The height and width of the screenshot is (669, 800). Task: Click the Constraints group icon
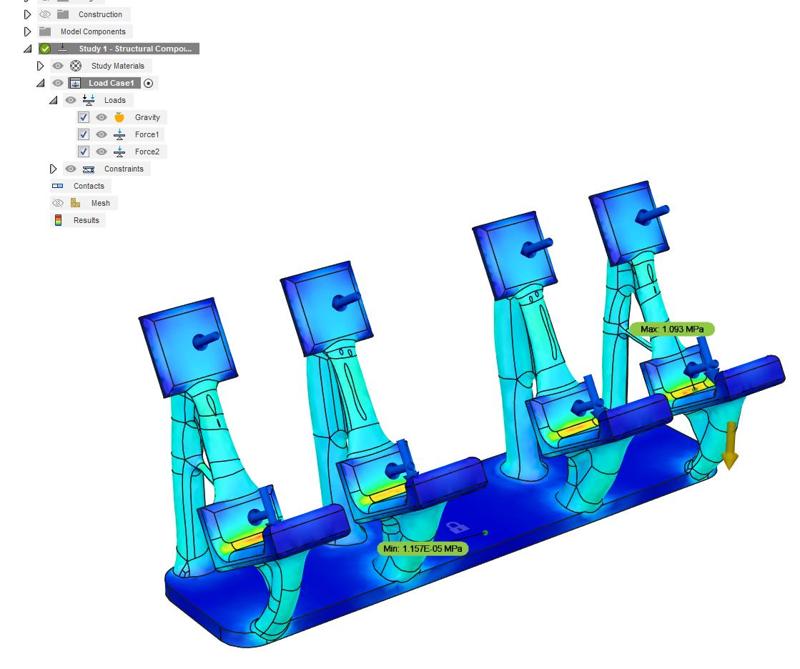(x=88, y=169)
